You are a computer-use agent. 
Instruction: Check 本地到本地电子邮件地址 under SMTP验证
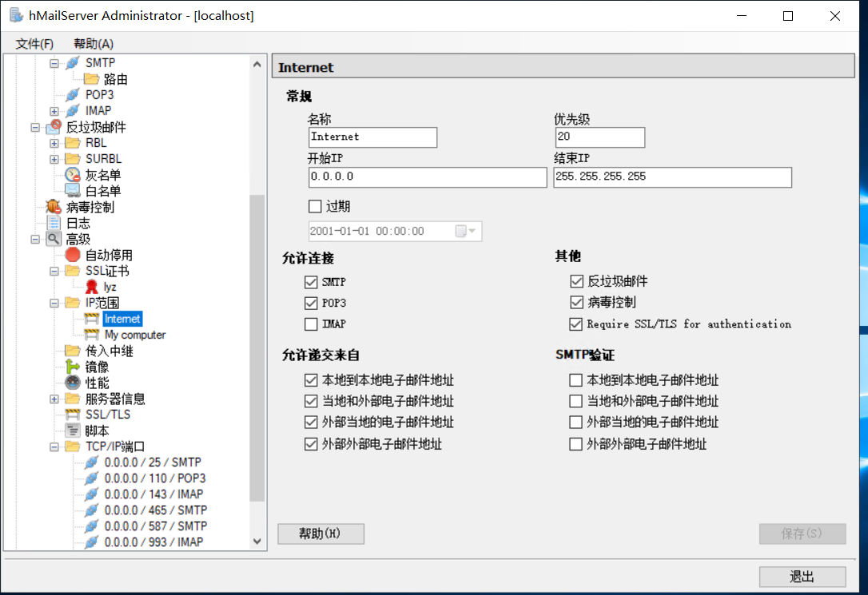click(574, 380)
